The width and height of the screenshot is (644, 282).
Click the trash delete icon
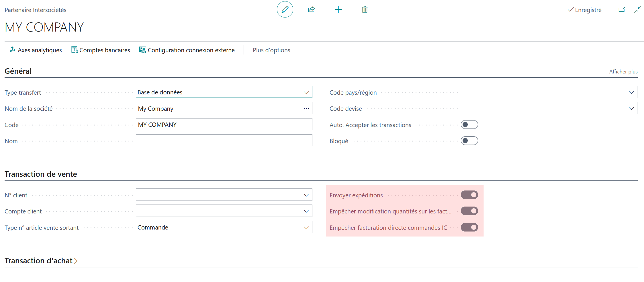[x=365, y=9]
